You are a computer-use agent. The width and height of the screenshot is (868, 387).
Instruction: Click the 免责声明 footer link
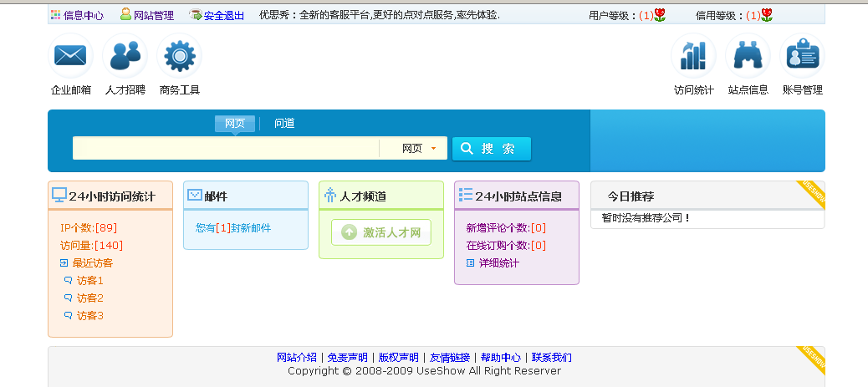[x=348, y=358]
